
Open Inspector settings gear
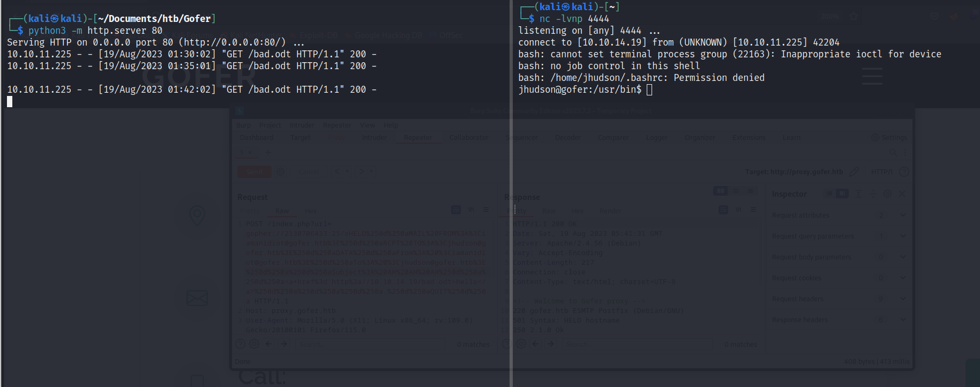pyautogui.click(x=887, y=193)
